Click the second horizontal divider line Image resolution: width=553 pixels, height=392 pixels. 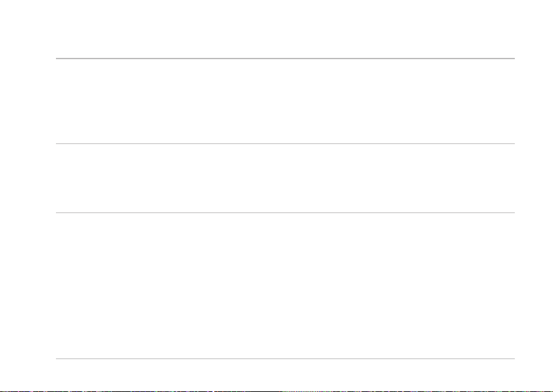coord(285,143)
